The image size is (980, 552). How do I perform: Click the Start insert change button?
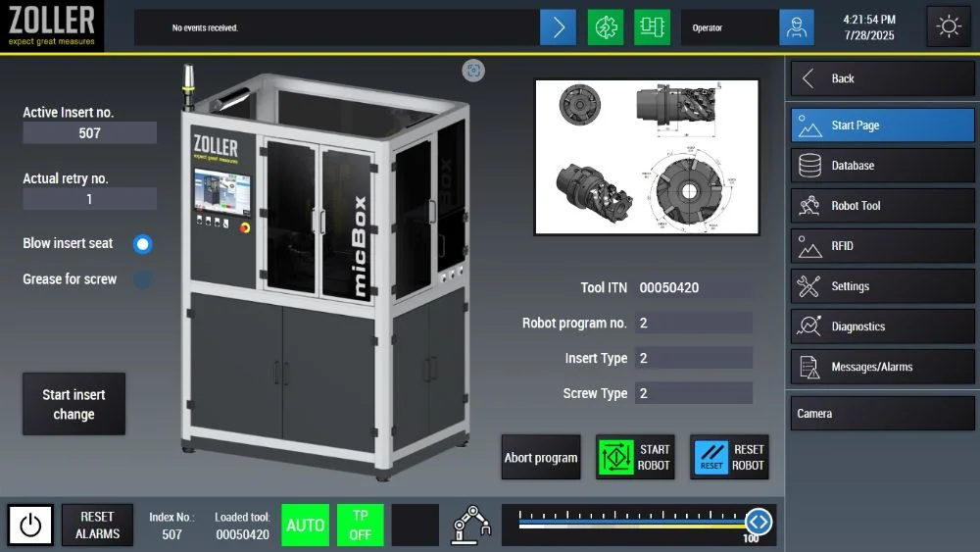[73, 404]
